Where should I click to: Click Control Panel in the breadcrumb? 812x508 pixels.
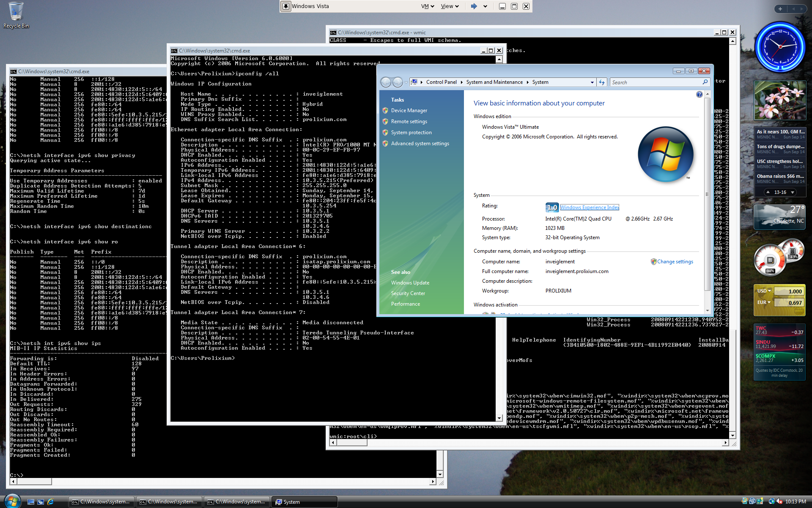tap(441, 82)
